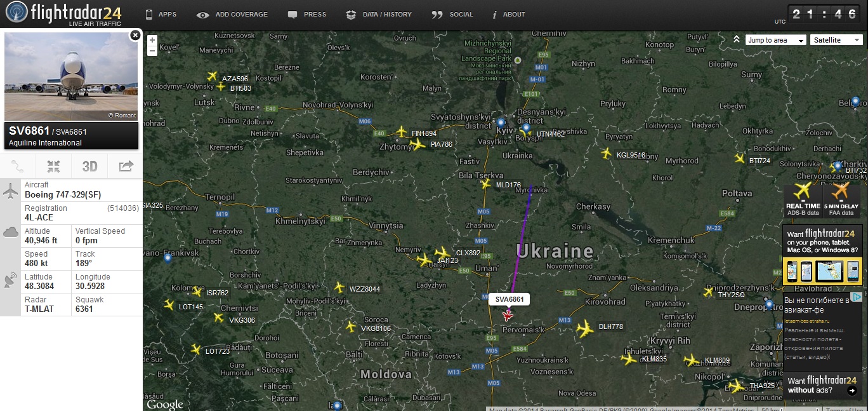Open the SOCIAL menu item
Screen dimensions: 868x411
[452, 14]
